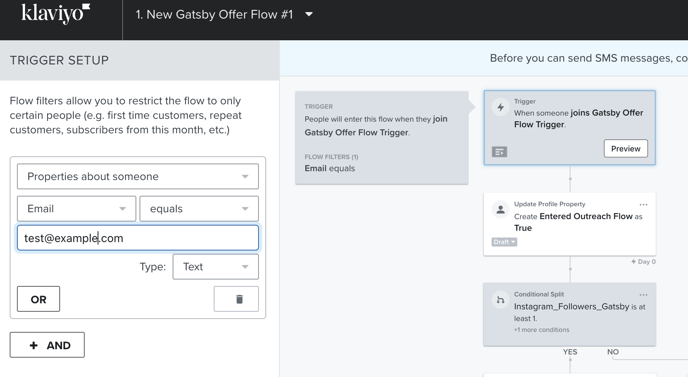Click the OR button
688x377 pixels.
[39, 299]
